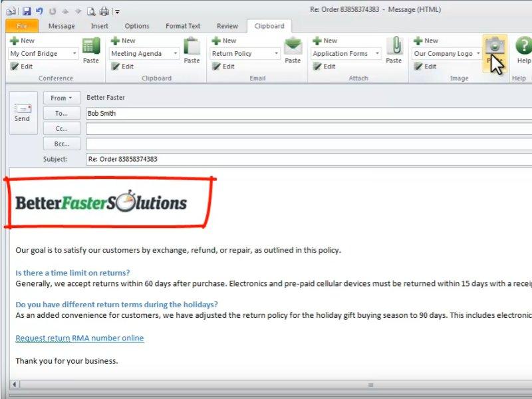
Task: Paste company logo with the camera icon
Action: click(x=495, y=53)
